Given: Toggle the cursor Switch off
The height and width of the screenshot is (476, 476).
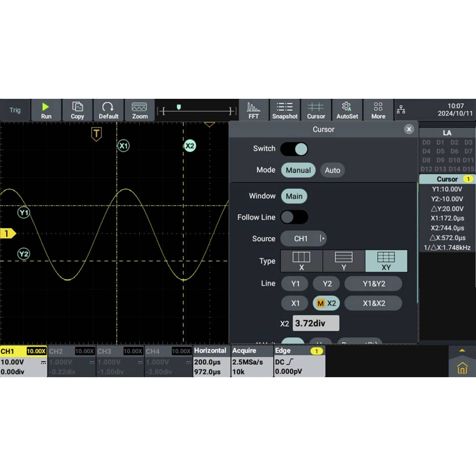Looking at the screenshot, I should pos(294,149).
